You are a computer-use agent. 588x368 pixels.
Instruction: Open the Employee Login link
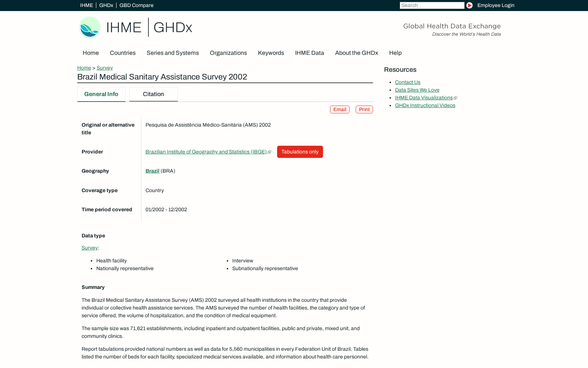pos(496,6)
